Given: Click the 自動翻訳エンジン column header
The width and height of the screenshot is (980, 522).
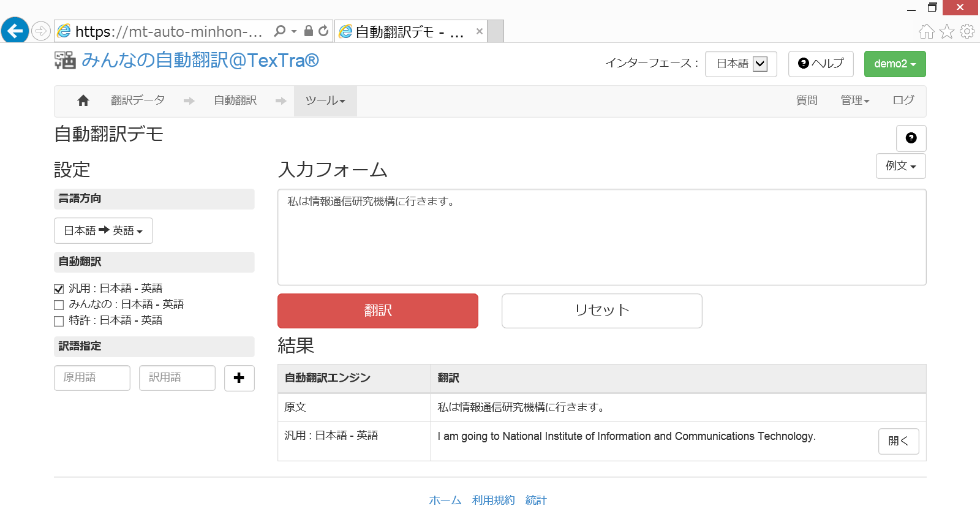Looking at the screenshot, I should (x=328, y=378).
